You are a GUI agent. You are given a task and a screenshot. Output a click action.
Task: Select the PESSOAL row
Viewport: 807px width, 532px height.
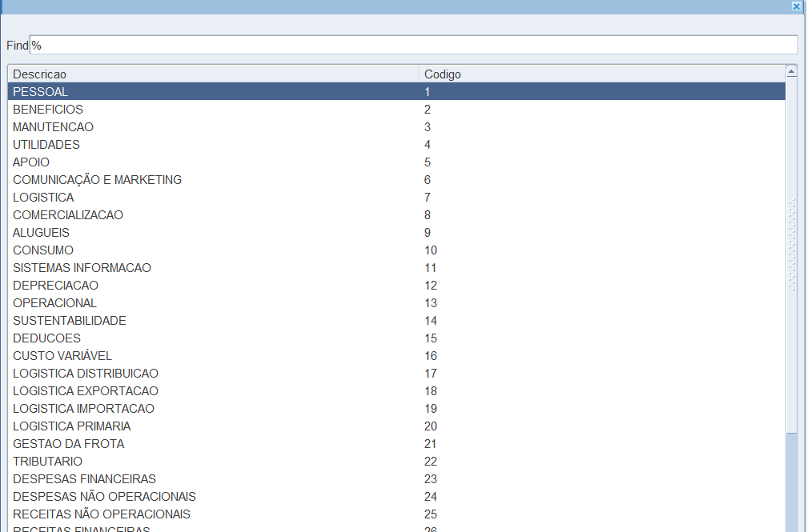(396, 91)
